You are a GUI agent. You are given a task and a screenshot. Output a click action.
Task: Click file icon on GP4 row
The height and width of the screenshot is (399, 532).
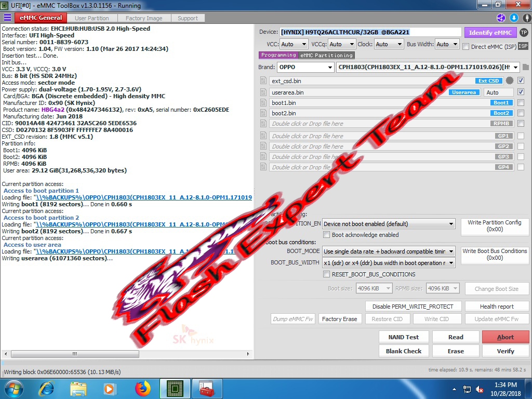263,167
